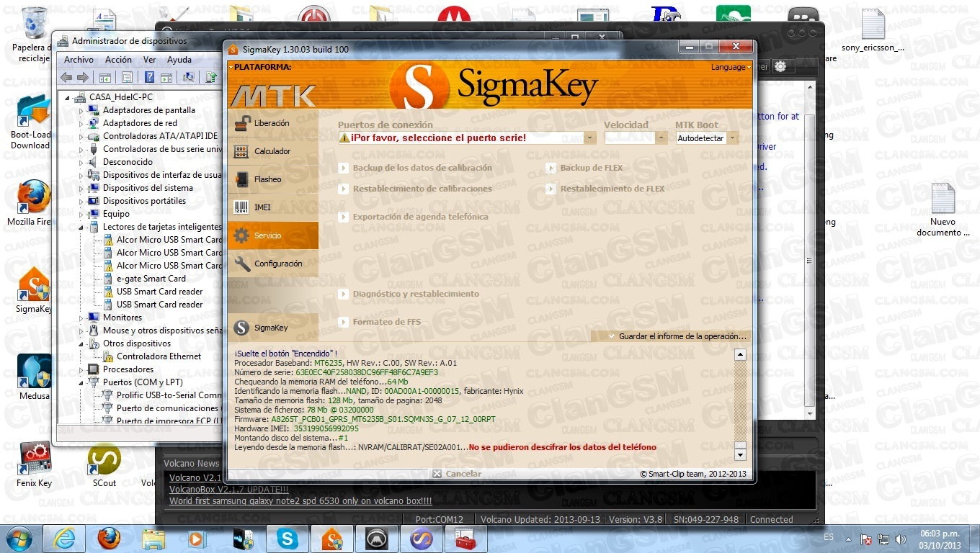The image size is (980, 553).
Task: Click the Cancelar button in SigmaKey
Action: click(457, 474)
